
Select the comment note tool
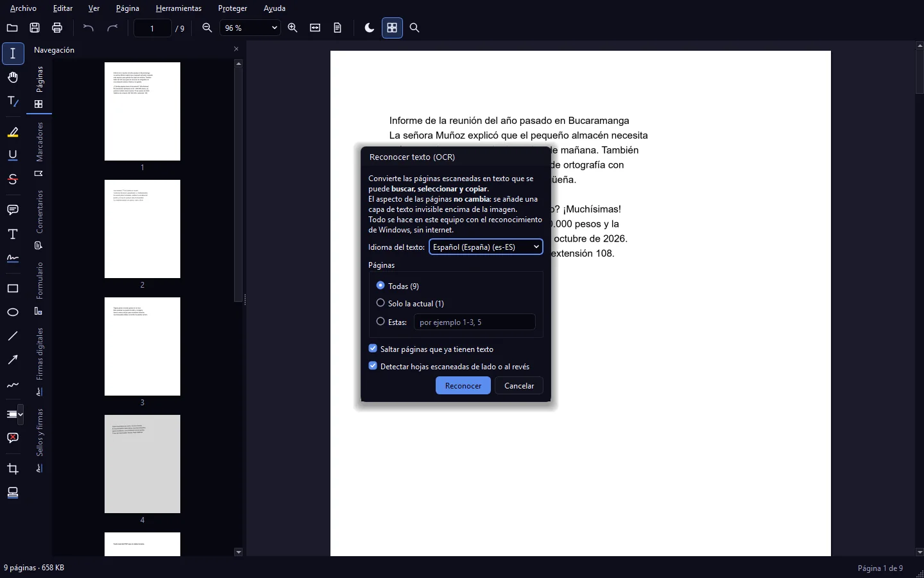coord(13,210)
